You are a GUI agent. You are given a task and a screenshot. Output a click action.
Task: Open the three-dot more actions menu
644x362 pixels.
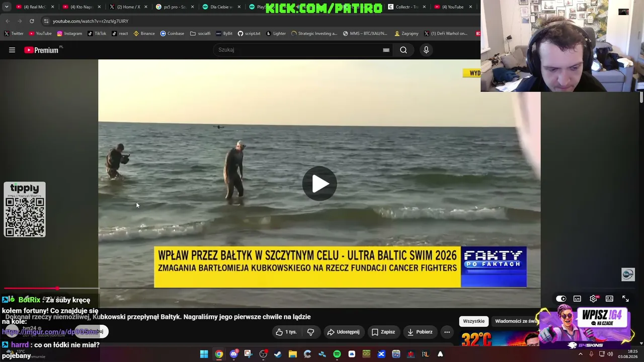tap(447, 332)
